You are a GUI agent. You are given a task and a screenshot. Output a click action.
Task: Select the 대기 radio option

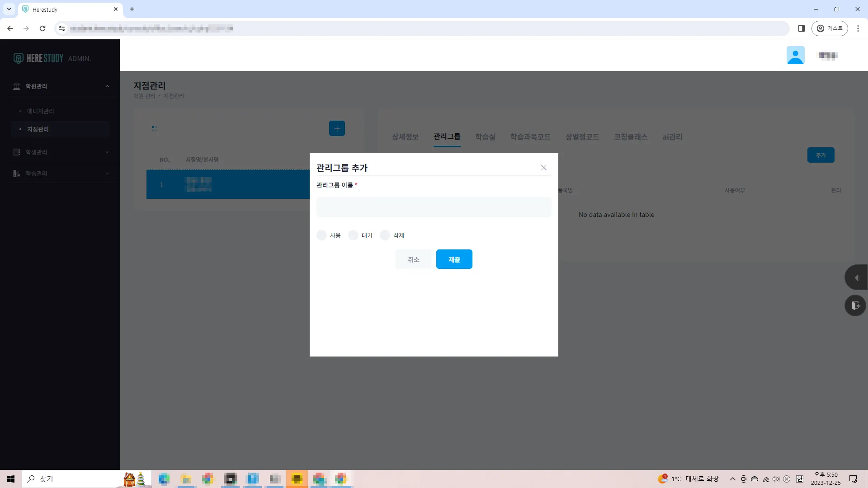click(x=354, y=235)
